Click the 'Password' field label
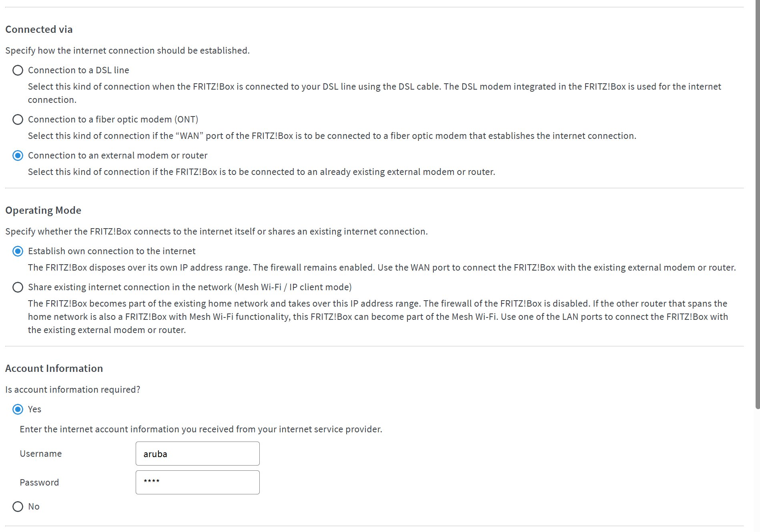 tap(39, 482)
